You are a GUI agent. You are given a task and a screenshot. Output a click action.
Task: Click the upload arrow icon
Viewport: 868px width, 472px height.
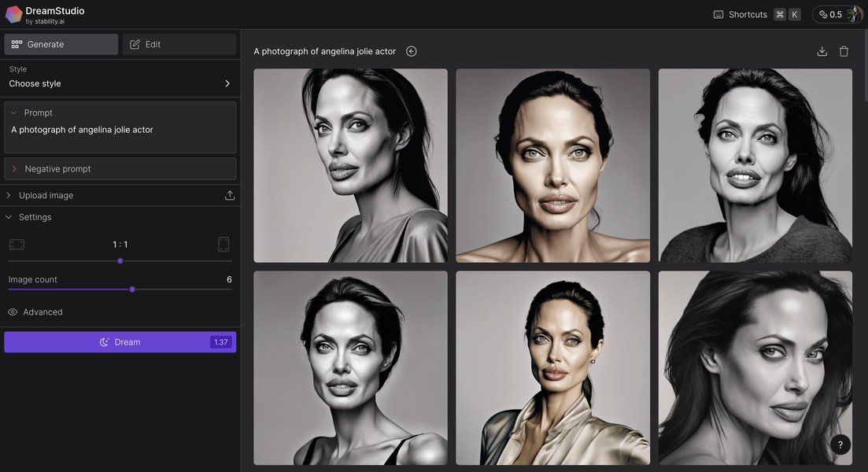[x=230, y=195]
